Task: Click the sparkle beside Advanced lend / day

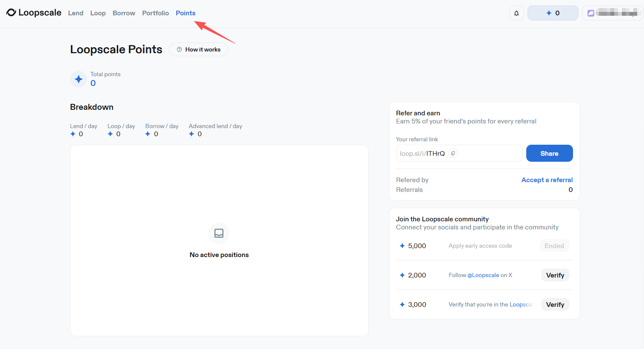Action: point(191,134)
